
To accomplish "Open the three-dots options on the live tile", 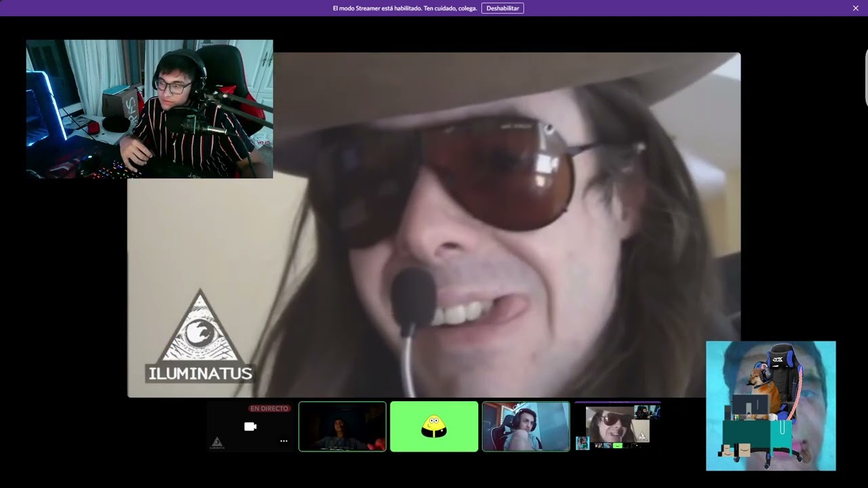I will tap(284, 441).
